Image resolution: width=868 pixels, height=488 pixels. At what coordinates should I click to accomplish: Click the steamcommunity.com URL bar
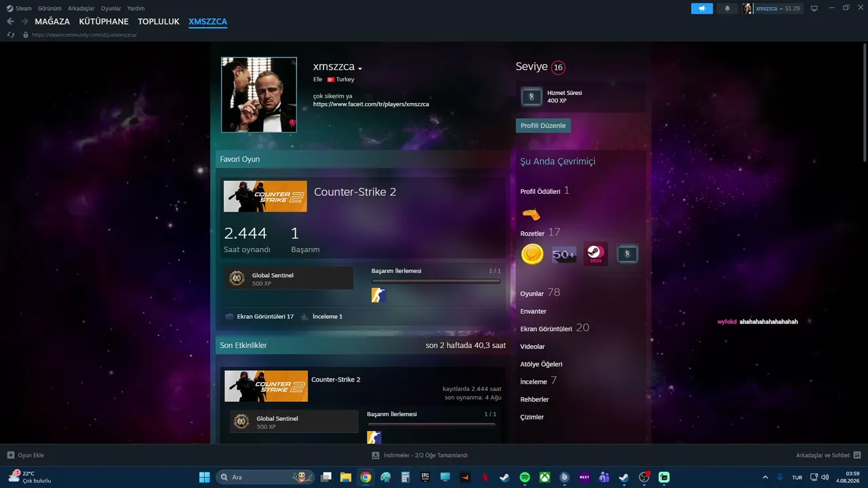pos(84,35)
